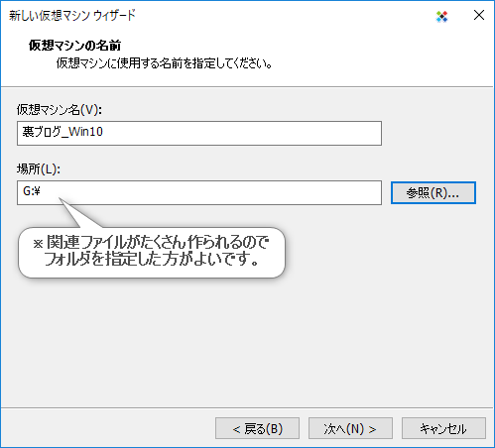The image size is (495, 448).
Task: Click the bold 仮想マシンの名前 heading
Action: click(74, 46)
